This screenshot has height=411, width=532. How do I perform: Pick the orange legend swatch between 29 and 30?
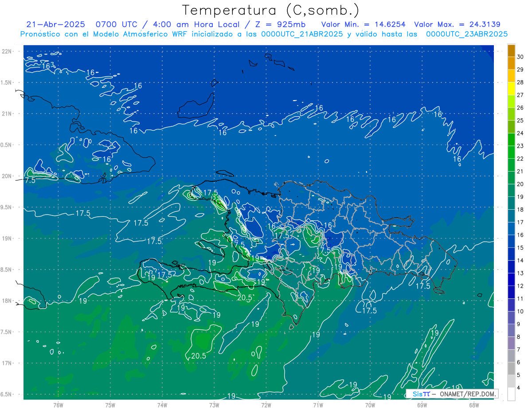pyautogui.click(x=512, y=63)
